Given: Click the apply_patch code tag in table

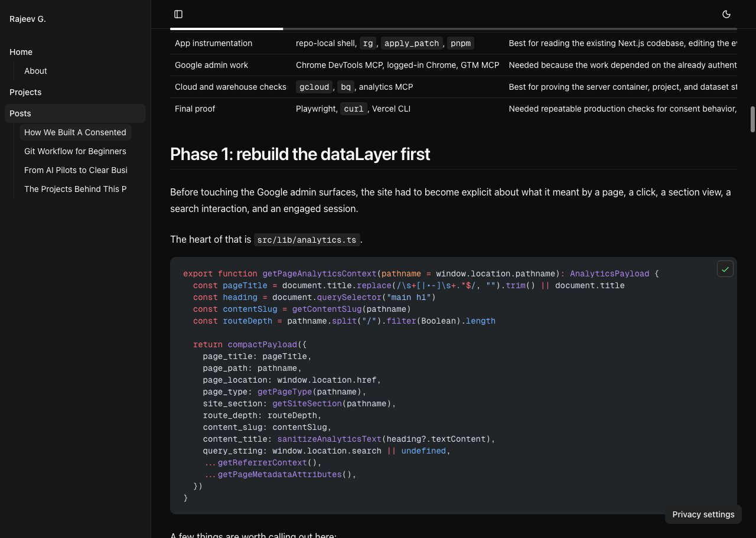Looking at the screenshot, I should tap(412, 43).
